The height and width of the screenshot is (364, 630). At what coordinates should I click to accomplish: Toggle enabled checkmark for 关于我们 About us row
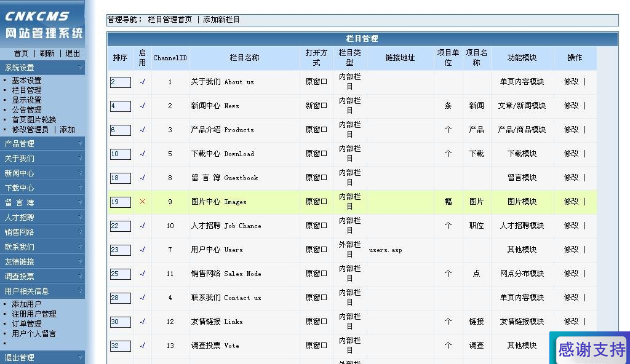click(142, 82)
